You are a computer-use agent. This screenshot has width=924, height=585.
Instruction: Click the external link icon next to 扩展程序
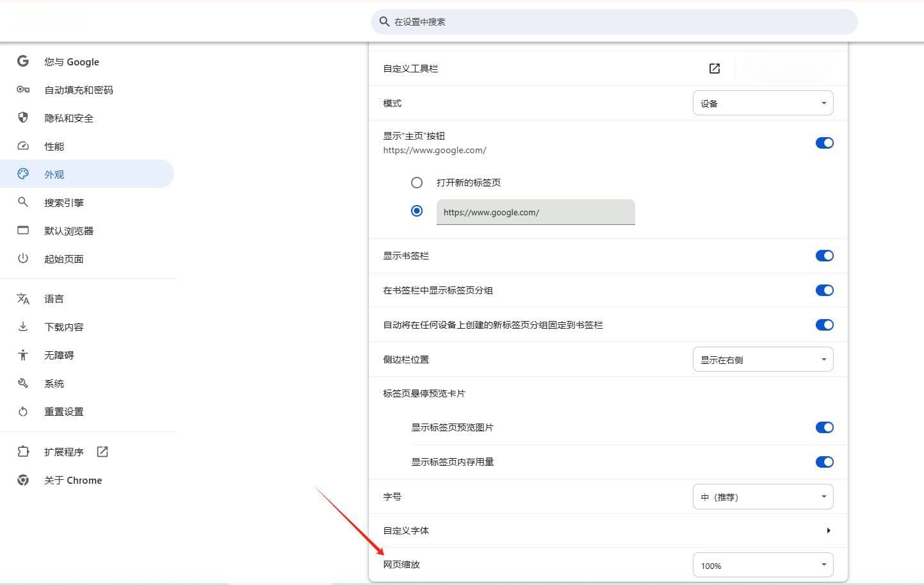[102, 452]
